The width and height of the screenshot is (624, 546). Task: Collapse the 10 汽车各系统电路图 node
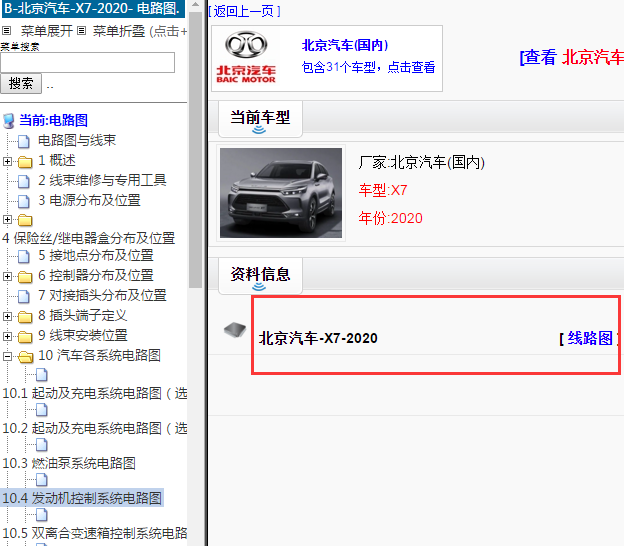point(7,356)
